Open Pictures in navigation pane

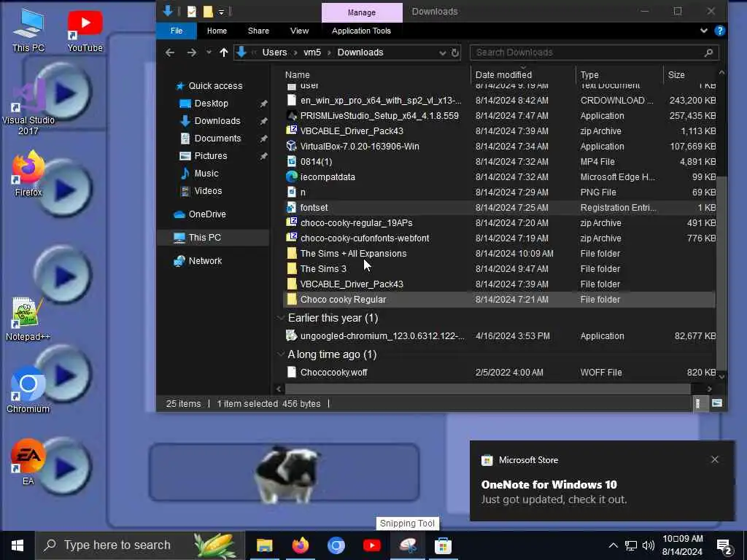(x=210, y=156)
